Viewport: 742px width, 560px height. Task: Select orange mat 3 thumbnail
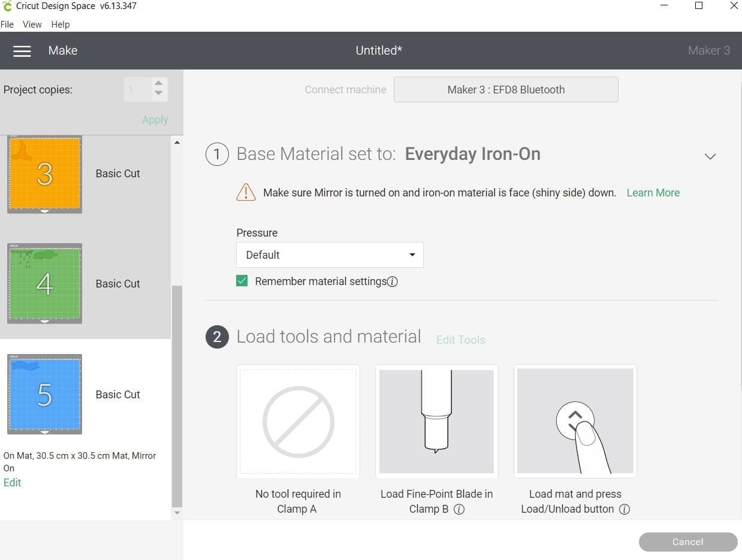point(44,174)
